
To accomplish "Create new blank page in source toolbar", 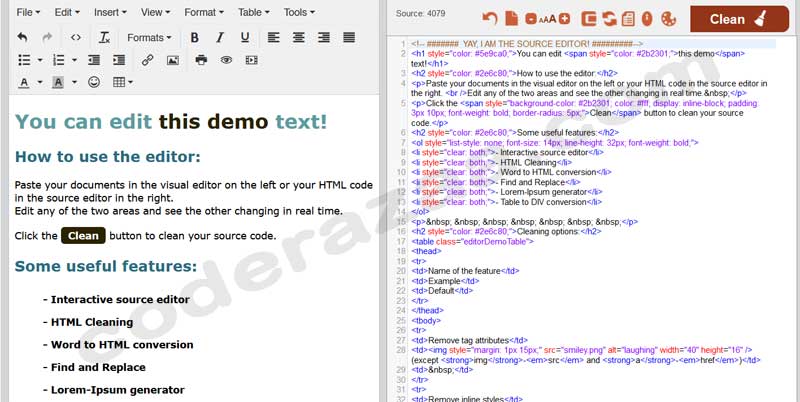I will click(x=511, y=19).
